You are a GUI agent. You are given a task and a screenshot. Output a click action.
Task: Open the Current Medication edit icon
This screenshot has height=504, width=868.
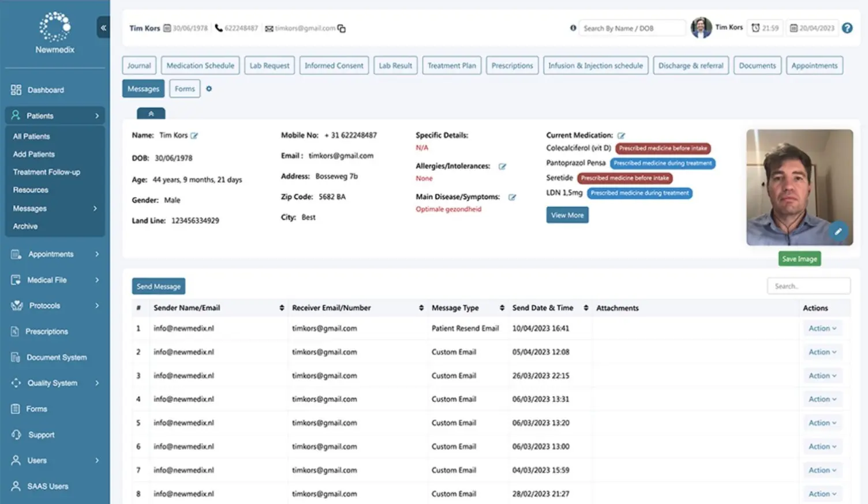tap(622, 135)
